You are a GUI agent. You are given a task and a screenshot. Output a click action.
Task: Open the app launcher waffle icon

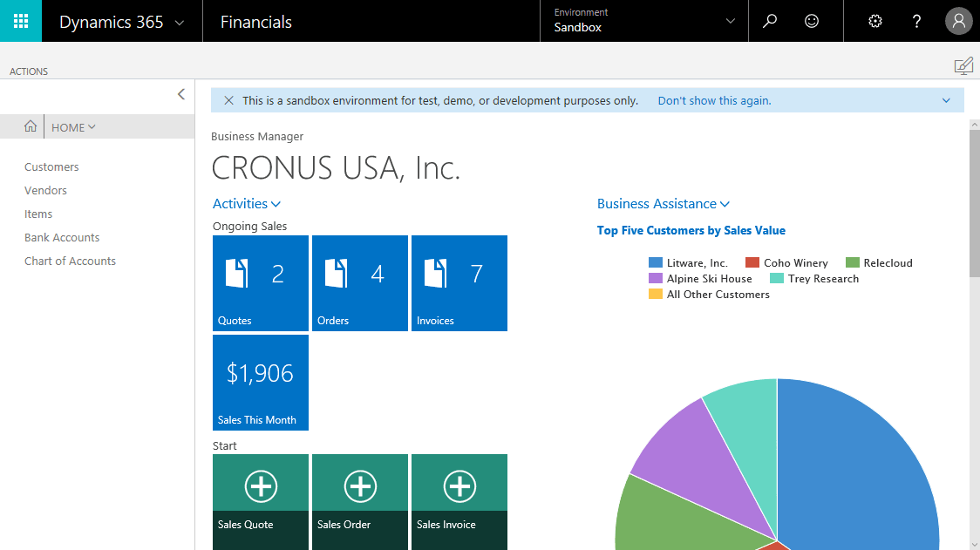(x=21, y=21)
